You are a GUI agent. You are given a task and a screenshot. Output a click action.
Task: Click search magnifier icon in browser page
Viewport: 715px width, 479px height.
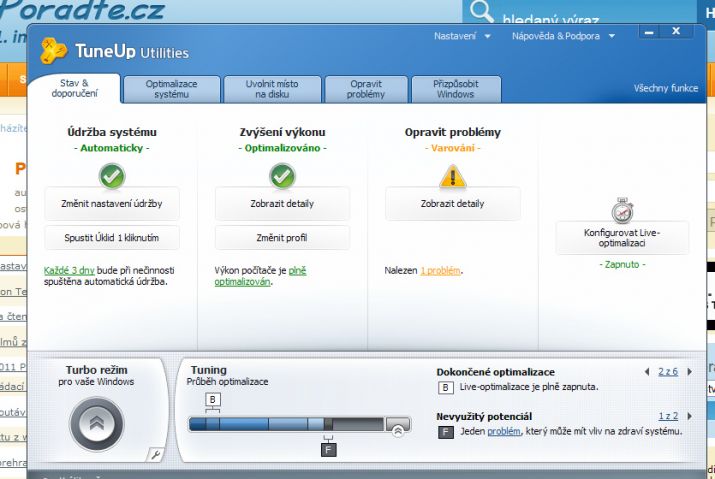481,10
